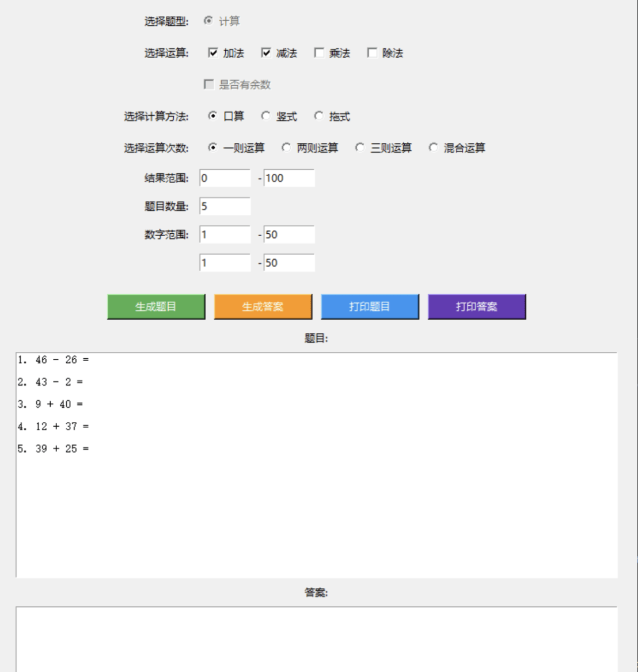
Task: Uncheck the 减法 checkbox
Action: (266, 53)
